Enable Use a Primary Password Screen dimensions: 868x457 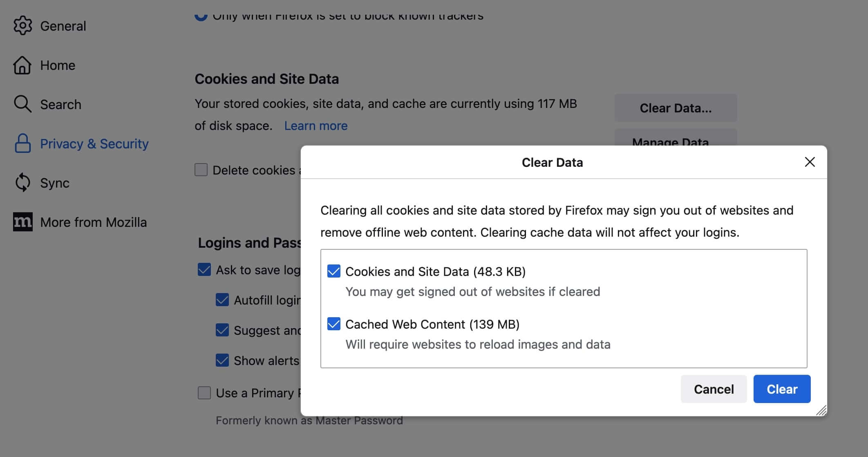pyautogui.click(x=204, y=392)
